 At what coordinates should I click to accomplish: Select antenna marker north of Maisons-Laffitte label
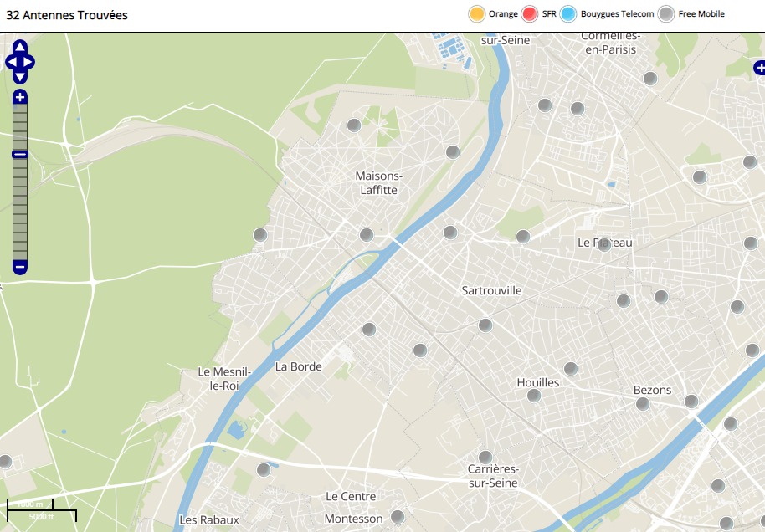point(354,125)
